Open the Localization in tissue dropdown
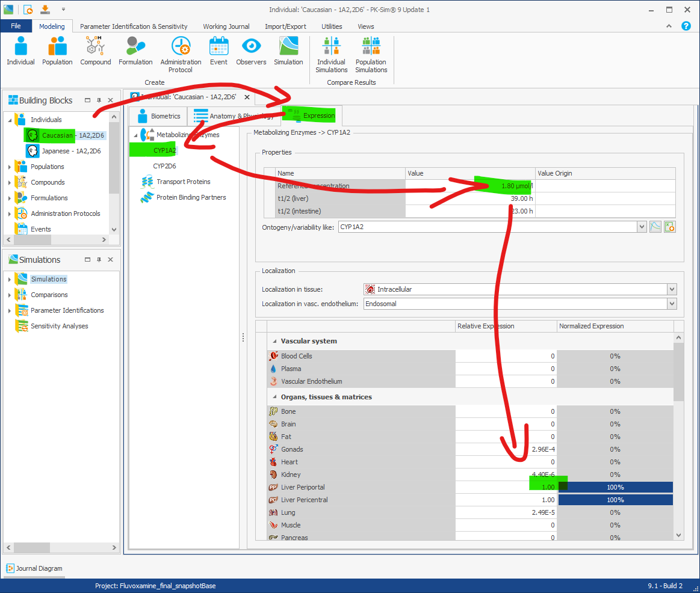 point(672,289)
